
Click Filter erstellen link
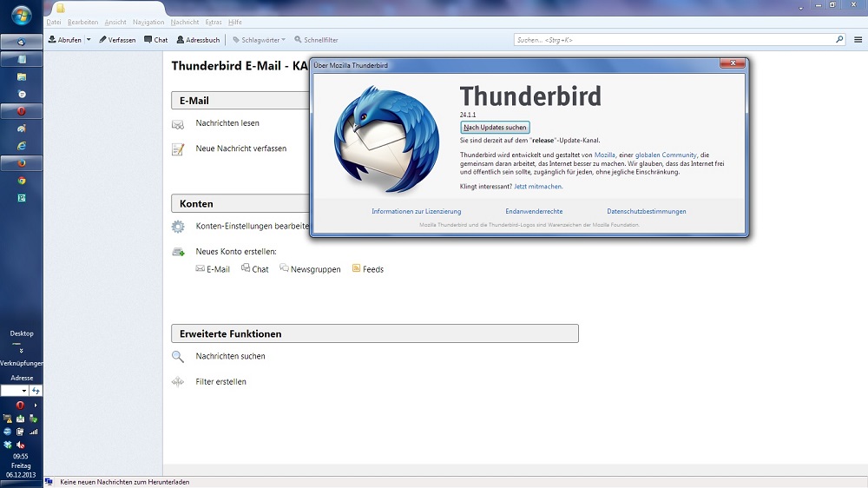coord(220,382)
